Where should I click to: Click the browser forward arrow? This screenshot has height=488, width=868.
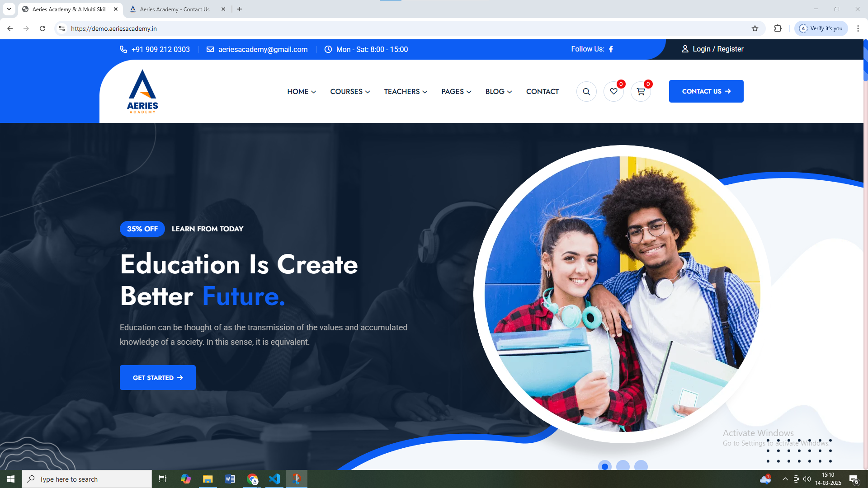click(x=26, y=28)
